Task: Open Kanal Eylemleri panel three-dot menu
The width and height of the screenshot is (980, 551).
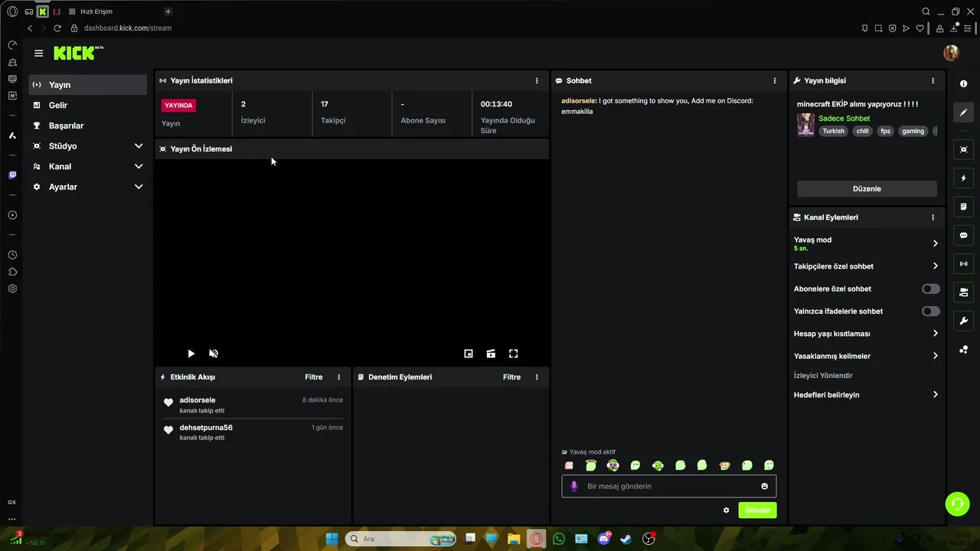Action: (x=933, y=217)
